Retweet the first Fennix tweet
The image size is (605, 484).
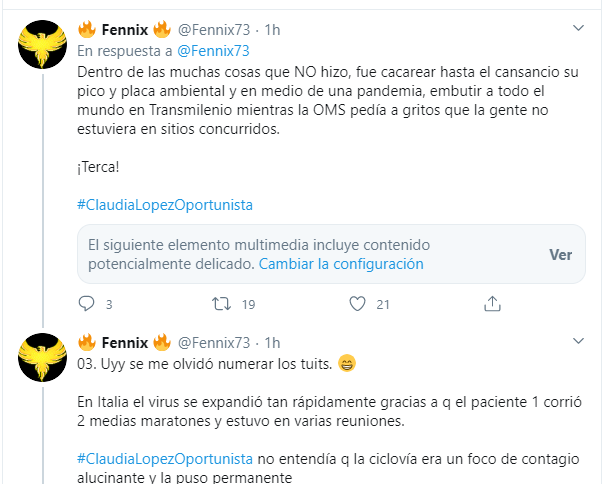(223, 303)
